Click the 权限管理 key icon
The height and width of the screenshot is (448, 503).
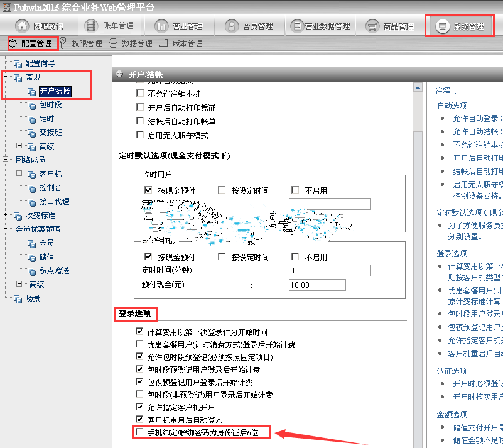(x=63, y=43)
